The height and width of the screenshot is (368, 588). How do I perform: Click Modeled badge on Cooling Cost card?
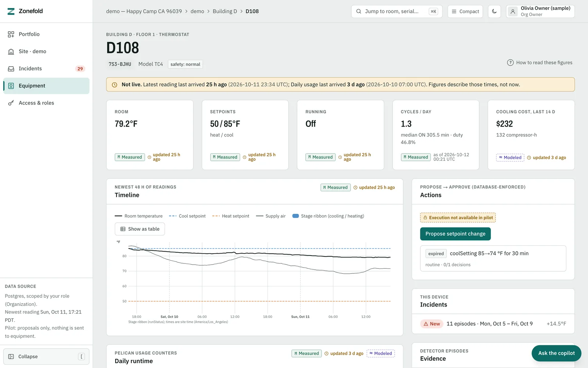point(510,158)
